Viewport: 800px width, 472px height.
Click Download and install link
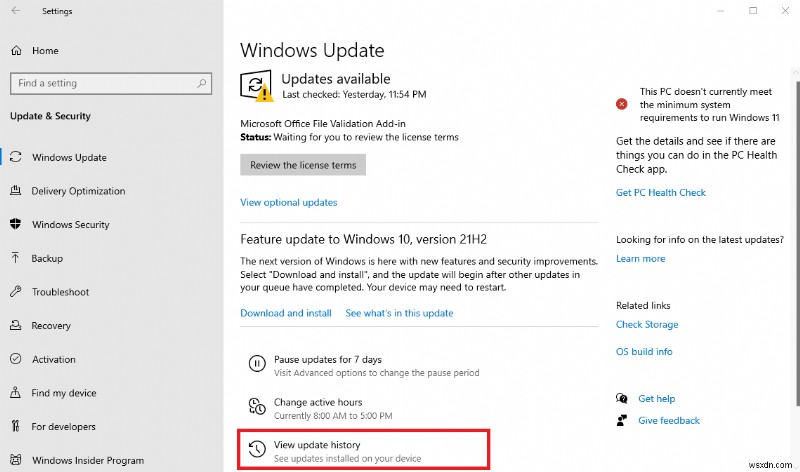[x=286, y=313]
